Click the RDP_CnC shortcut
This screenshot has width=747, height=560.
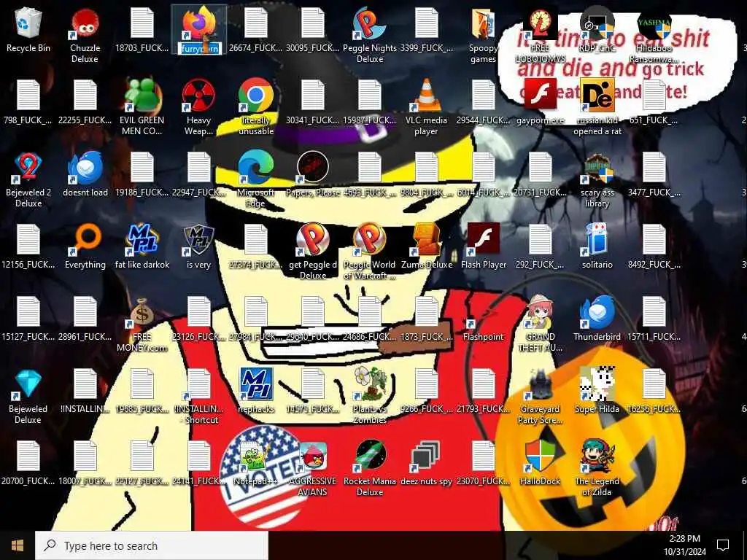point(597,24)
